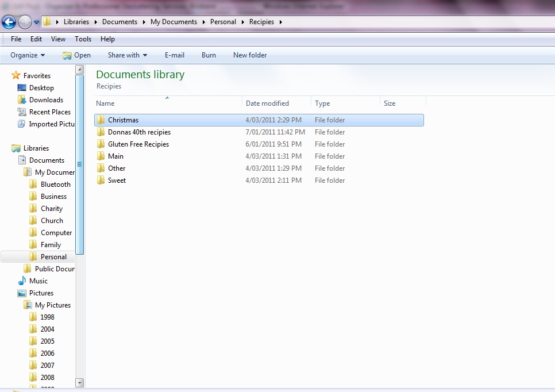Click the Christmas folder icon in list

[x=101, y=120]
